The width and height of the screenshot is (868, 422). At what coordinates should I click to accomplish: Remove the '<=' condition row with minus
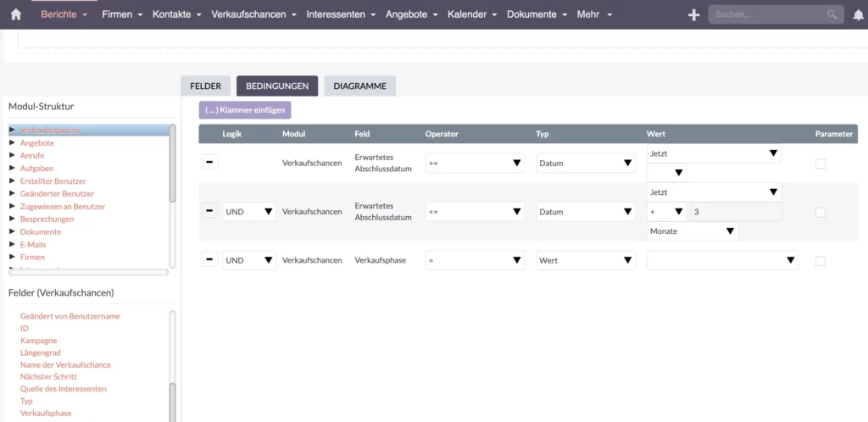pyautogui.click(x=209, y=211)
